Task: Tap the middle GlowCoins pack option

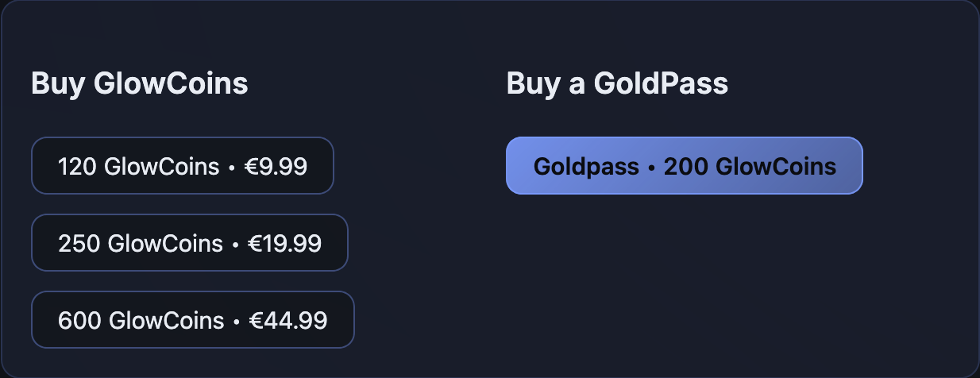Action: click(x=189, y=243)
